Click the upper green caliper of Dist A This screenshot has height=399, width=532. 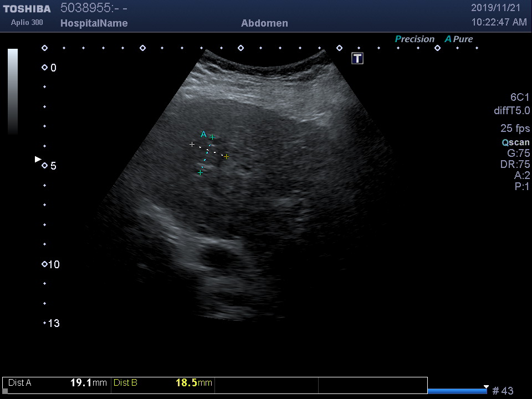tap(212, 137)
